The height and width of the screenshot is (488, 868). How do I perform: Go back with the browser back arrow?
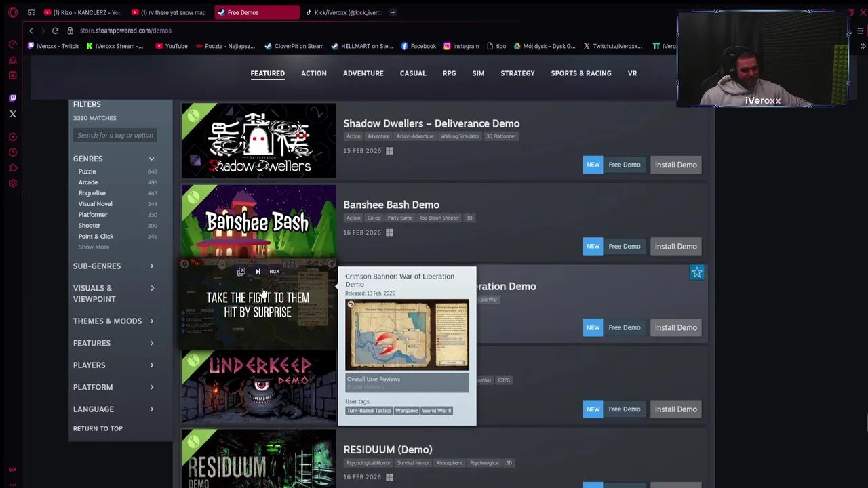[x=31, y=30]
